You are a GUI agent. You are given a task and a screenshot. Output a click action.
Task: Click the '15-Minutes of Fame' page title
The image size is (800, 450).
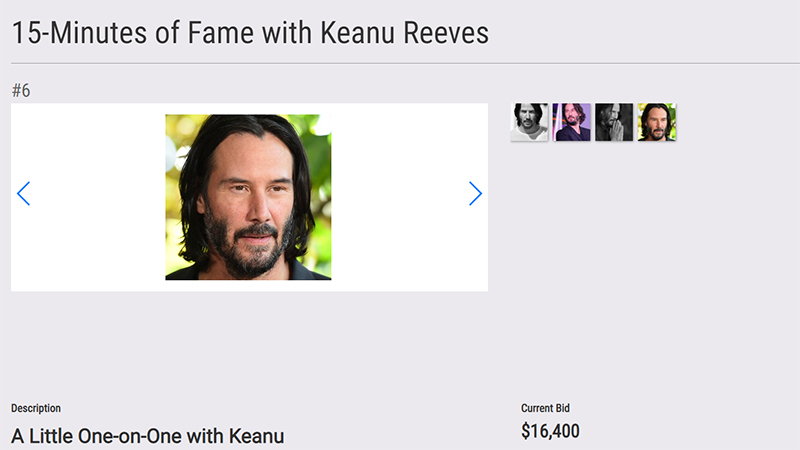click(250, 33)
